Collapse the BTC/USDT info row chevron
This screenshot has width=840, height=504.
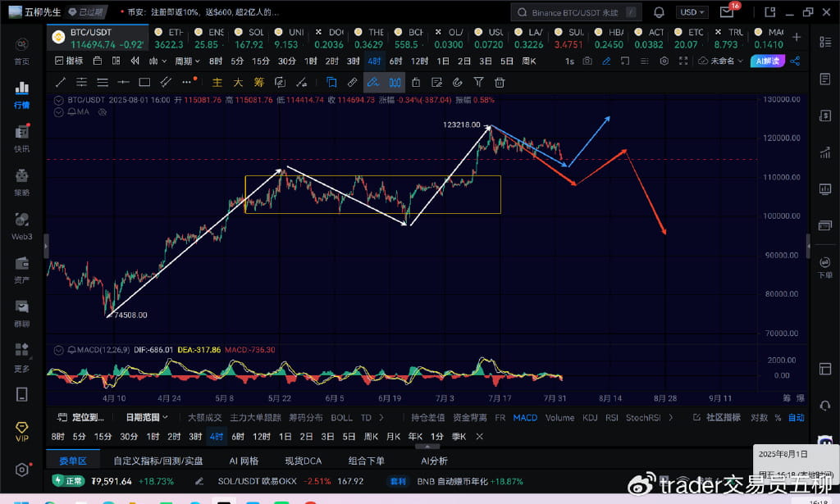click(x=59, y=100)
